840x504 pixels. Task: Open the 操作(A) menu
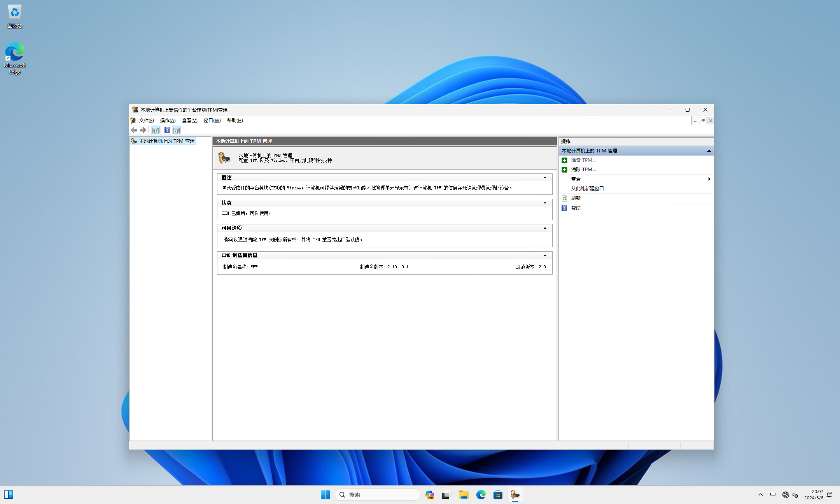(168, 121)
